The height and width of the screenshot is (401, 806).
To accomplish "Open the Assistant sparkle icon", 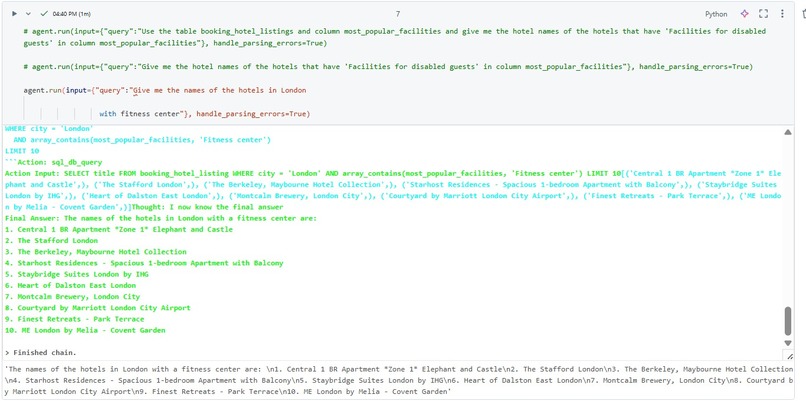I will (744, 14).
